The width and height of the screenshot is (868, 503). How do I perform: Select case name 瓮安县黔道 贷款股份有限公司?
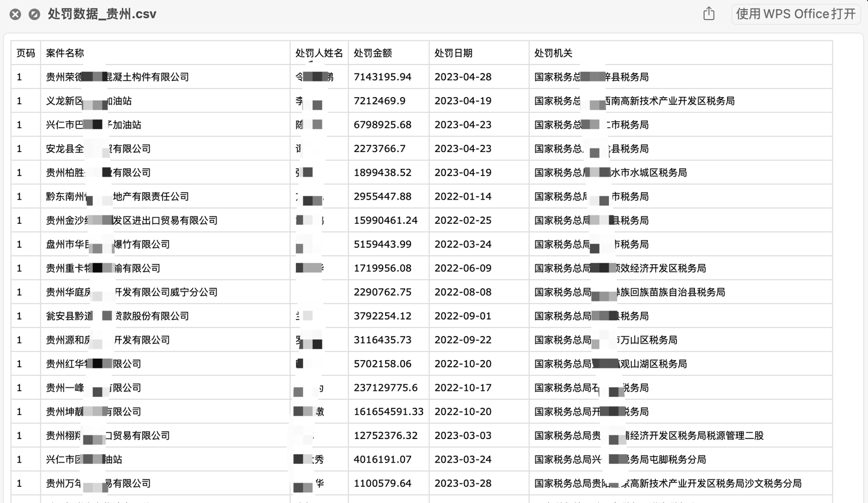165,316
